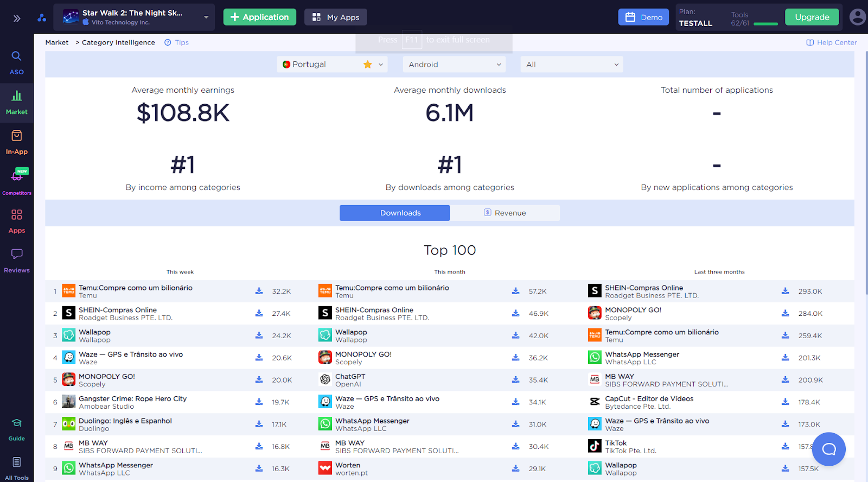Open SHEIN-Compras Online in This month column
The height and width of the screenshot is (482, 868).
click(x=374, y=310)
